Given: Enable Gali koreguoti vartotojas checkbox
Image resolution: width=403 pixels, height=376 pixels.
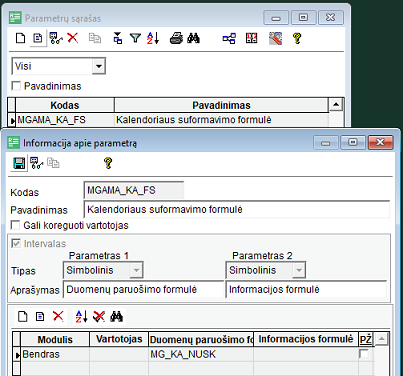Looking at the screenshot, I should click(15, 225).
